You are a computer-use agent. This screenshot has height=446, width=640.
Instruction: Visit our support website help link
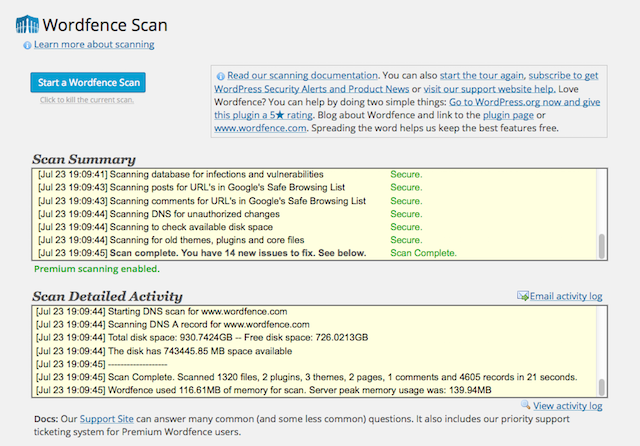pyautogui.click(x=489, y=89)
